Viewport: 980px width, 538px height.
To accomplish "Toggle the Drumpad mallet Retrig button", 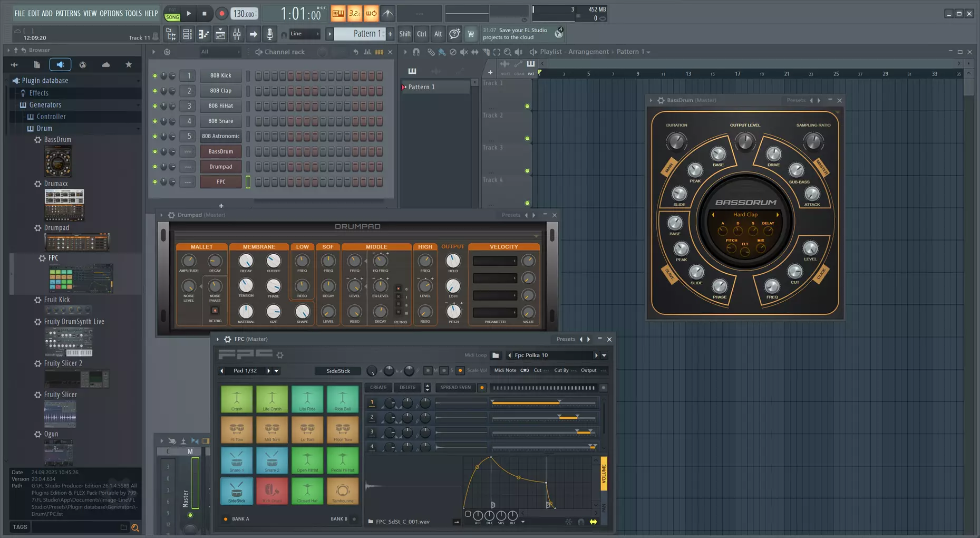I will [215, 311].
